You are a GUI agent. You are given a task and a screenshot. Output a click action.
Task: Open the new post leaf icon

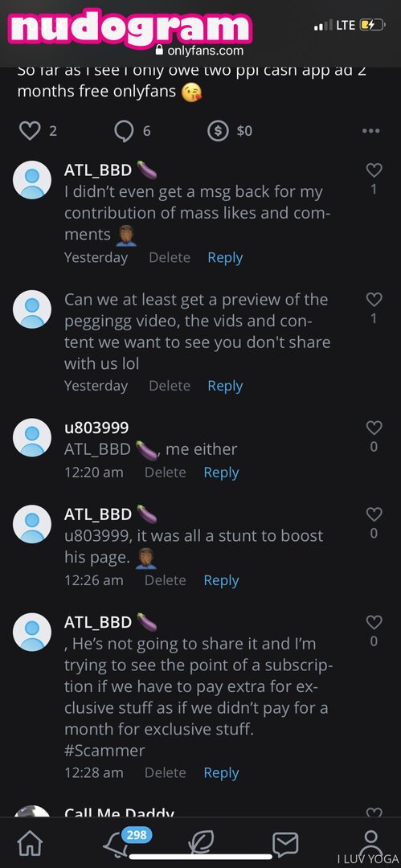point(201,844)
